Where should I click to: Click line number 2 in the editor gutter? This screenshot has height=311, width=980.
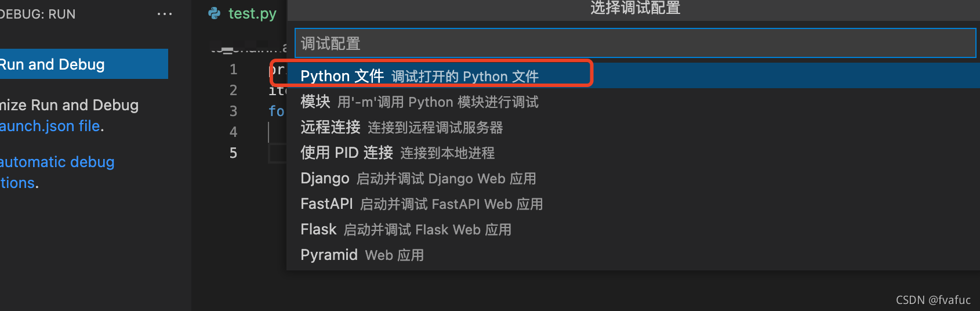233,91
